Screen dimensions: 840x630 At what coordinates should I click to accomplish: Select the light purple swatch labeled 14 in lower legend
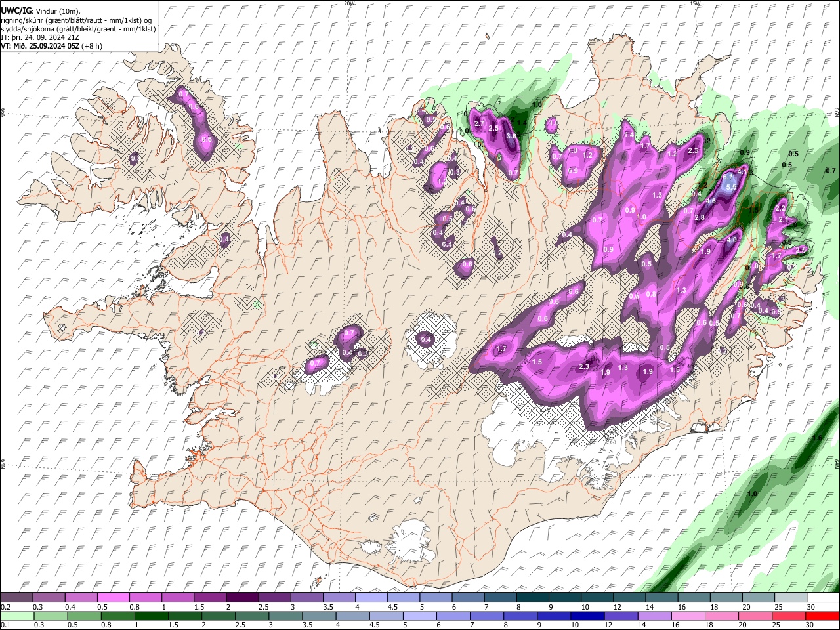[x=655, y=616]
